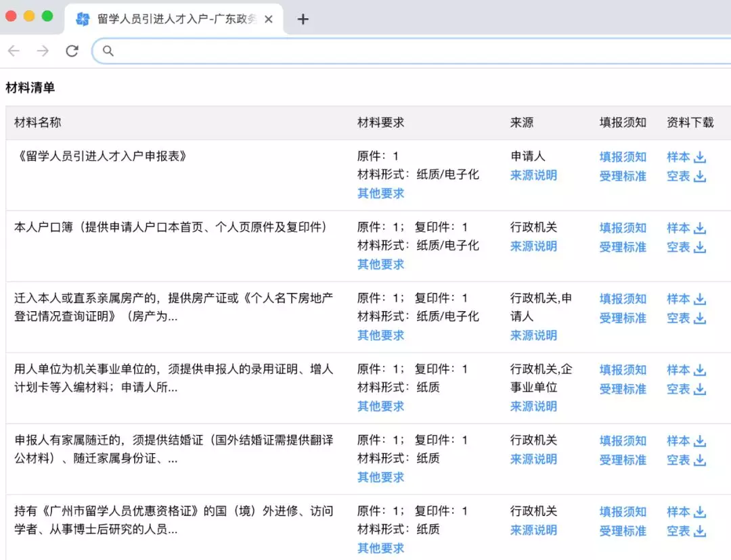
Task: Open 其他要求 for 广州市留学人员优惠资格证 row
Action: 380,548
